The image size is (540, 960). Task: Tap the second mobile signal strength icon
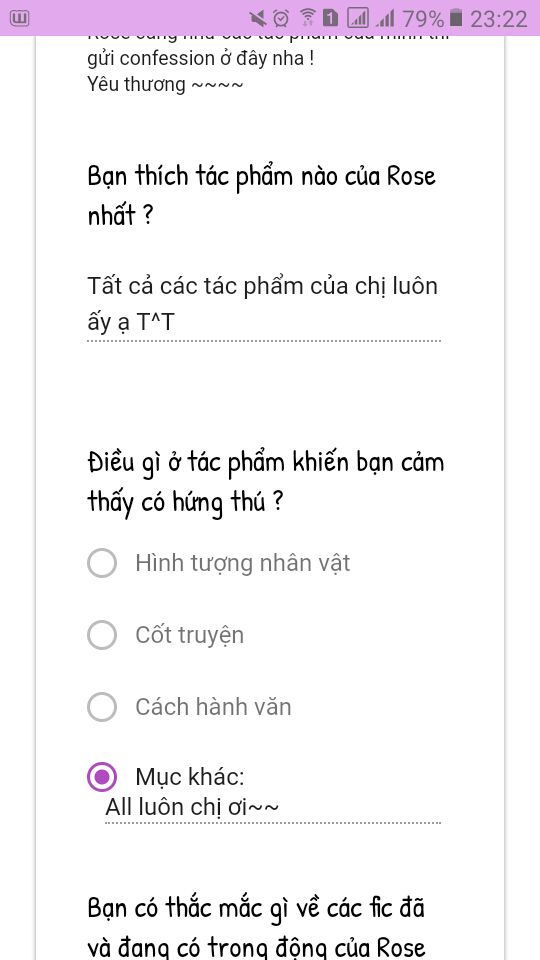click(x=385, y=19)
